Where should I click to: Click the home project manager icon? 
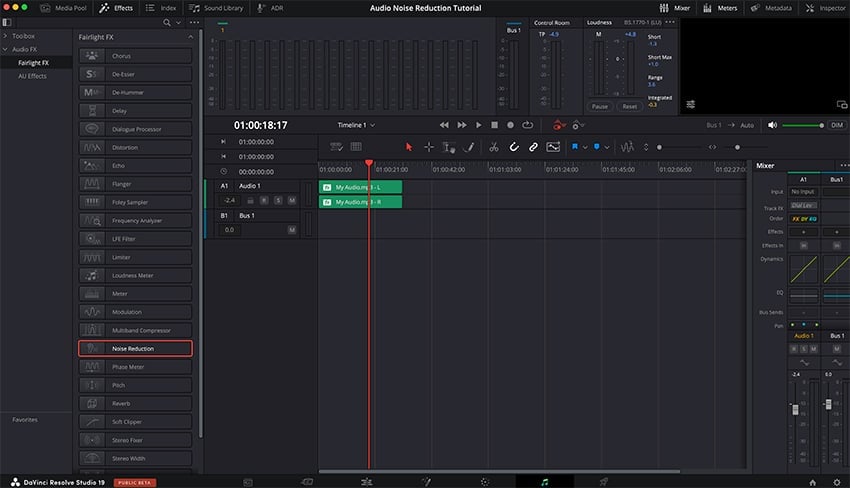tap(813, 482)
